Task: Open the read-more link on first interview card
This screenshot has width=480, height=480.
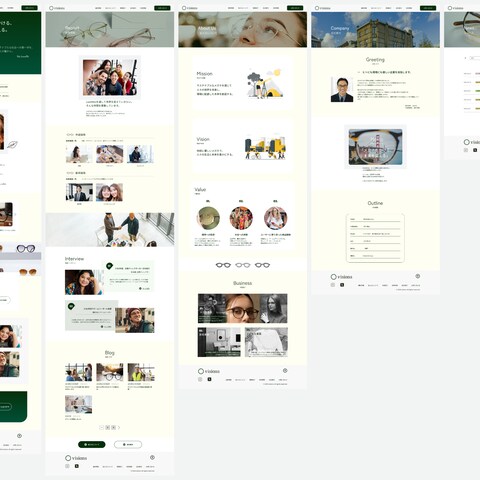Action: tap(145, 288)
